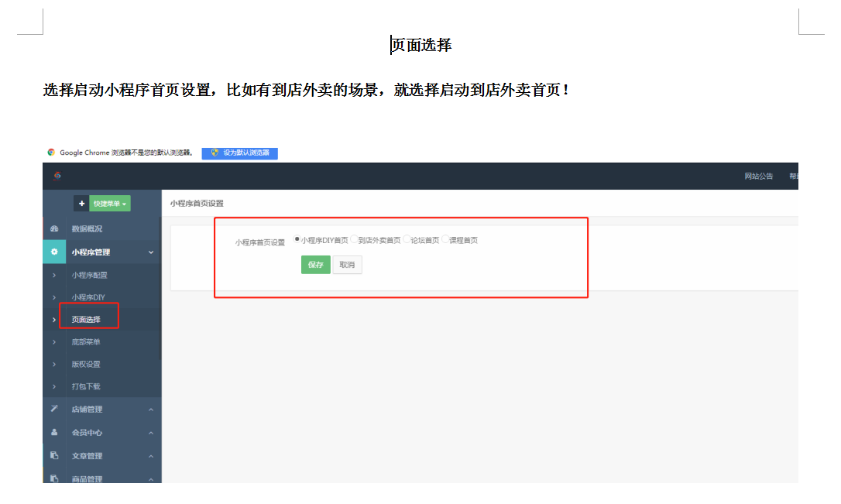The width and height of the screenshot is (841, 504).
Task: Click the red site logo in header
Action: (57, 176)
